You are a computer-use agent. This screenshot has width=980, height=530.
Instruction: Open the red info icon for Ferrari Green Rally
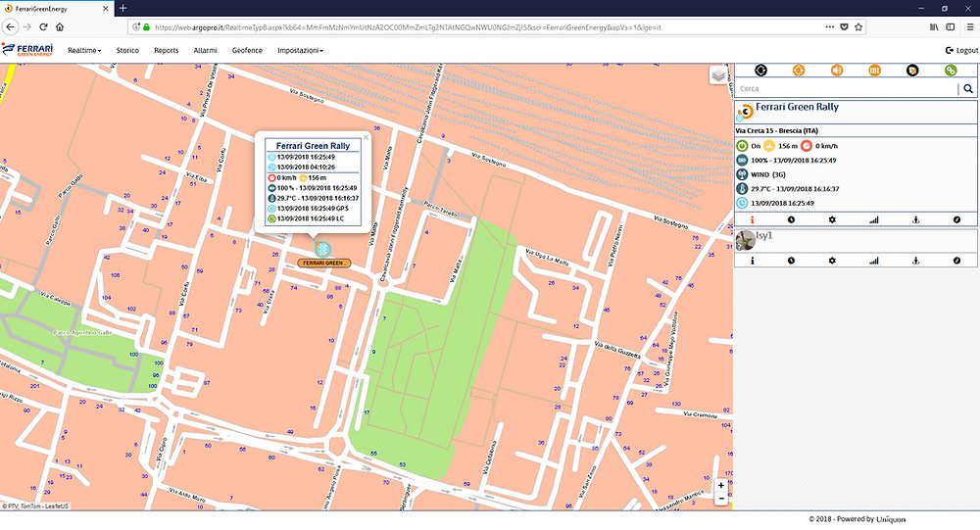tap(752, 220)
